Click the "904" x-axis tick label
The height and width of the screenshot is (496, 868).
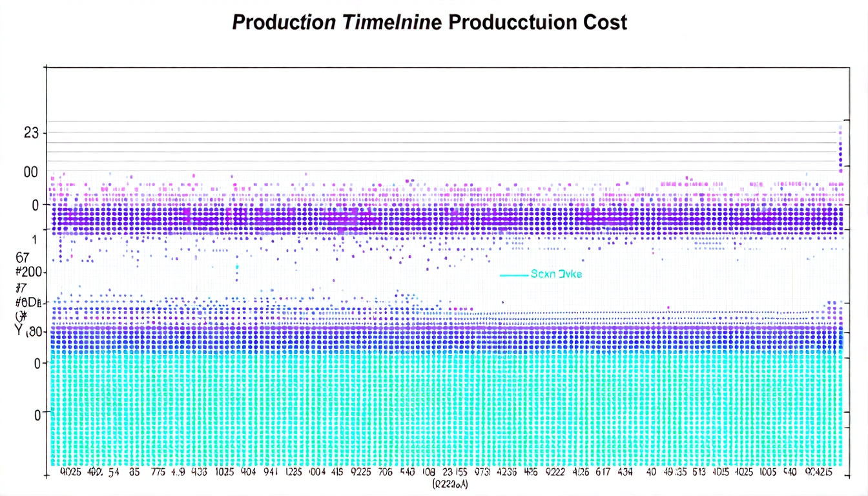249,472
